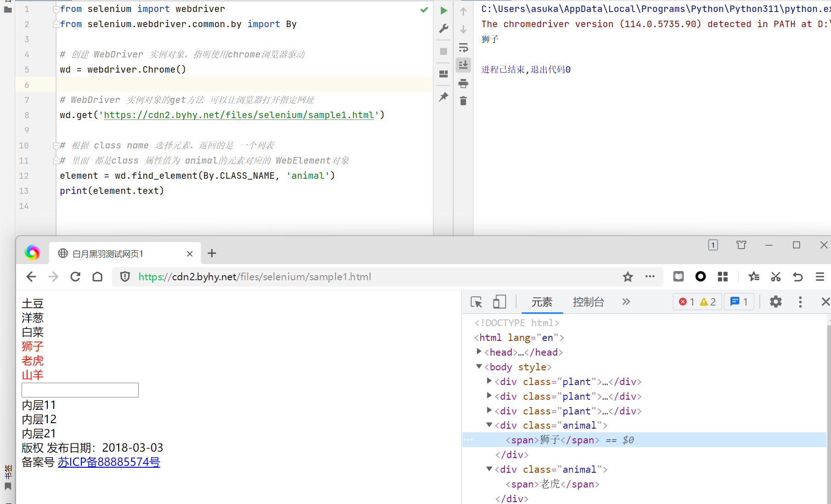831x504 pixels.
Task: Open favorites list star icon
Action: coord(754,277)
